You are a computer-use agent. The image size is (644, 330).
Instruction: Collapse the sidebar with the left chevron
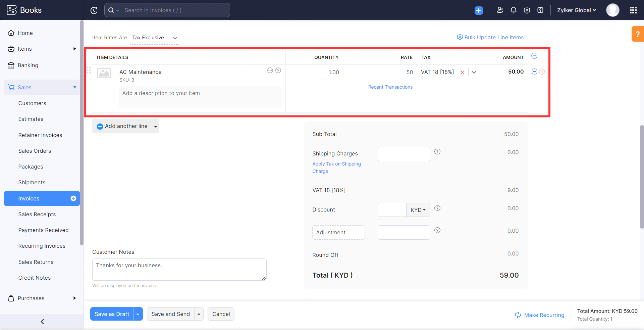(x=42, y=322)
